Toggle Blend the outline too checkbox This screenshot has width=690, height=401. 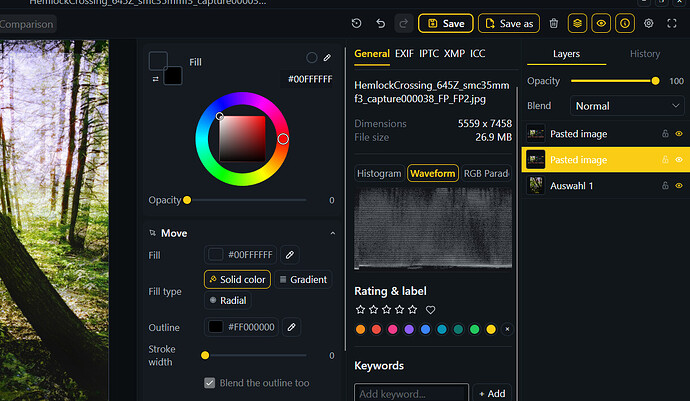(x=209, y=383)
